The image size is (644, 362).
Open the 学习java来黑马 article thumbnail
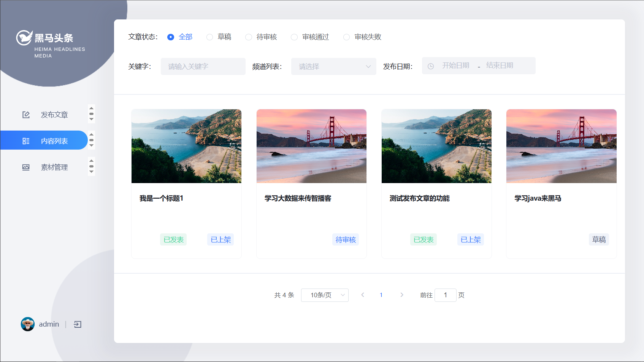pos(561,146)
